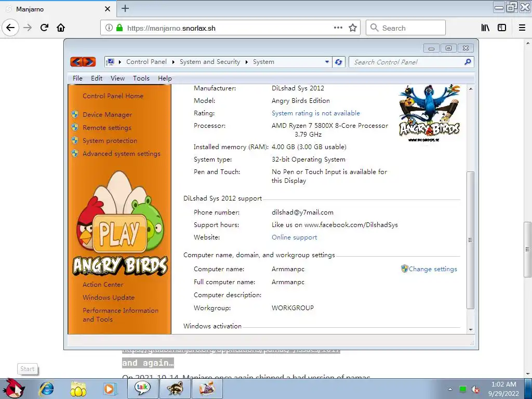Open Action Center
Image resolution: width=532 pixels, height=399 pixels.
[x=103, y=285]
